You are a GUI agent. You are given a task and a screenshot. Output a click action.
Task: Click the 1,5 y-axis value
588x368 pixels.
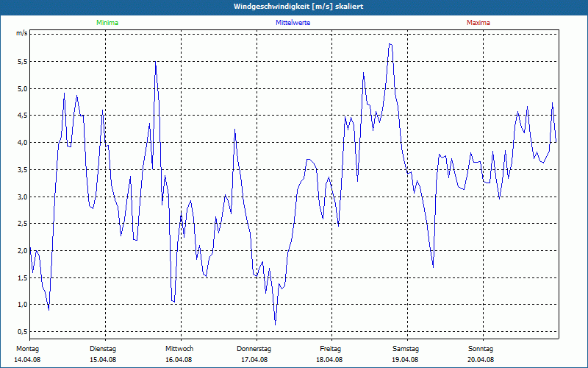click(x=23, y=278)
